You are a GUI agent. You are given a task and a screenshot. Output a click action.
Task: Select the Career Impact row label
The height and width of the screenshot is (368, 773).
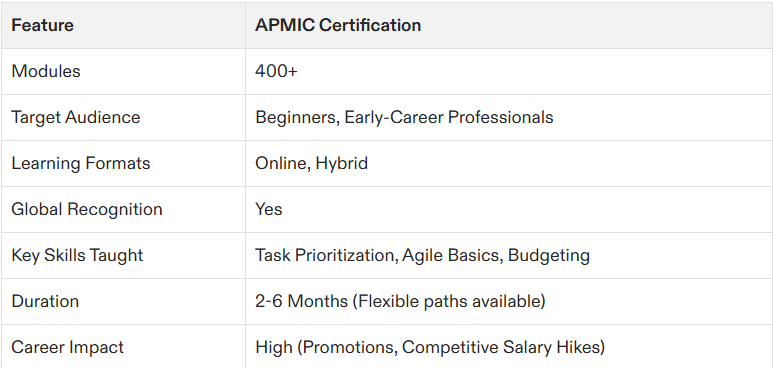tap(67, 347)
